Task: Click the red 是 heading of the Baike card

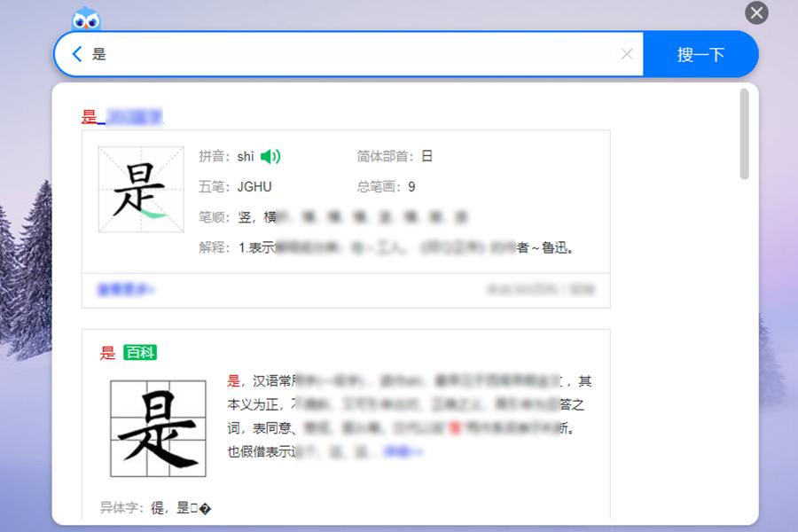Action: click(x=106, y=353)
